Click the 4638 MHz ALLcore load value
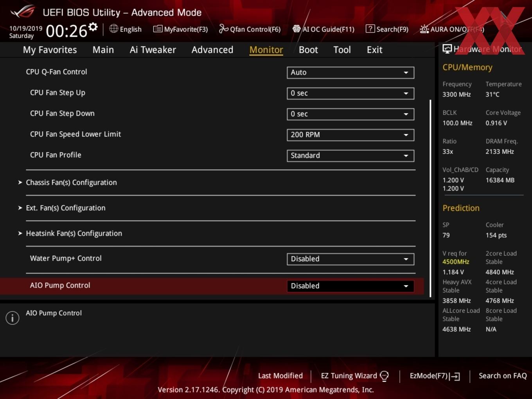 coord(457,329)
